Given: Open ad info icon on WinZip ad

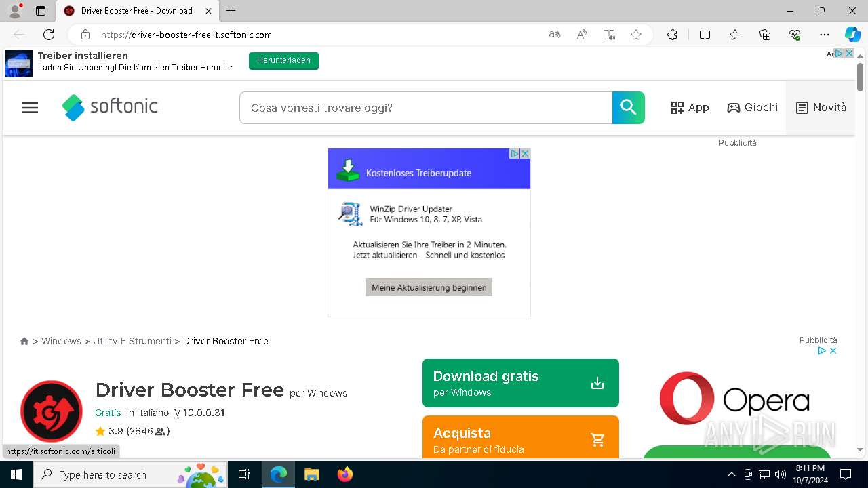Looking at the screenshot, I should tap(515, 154).
